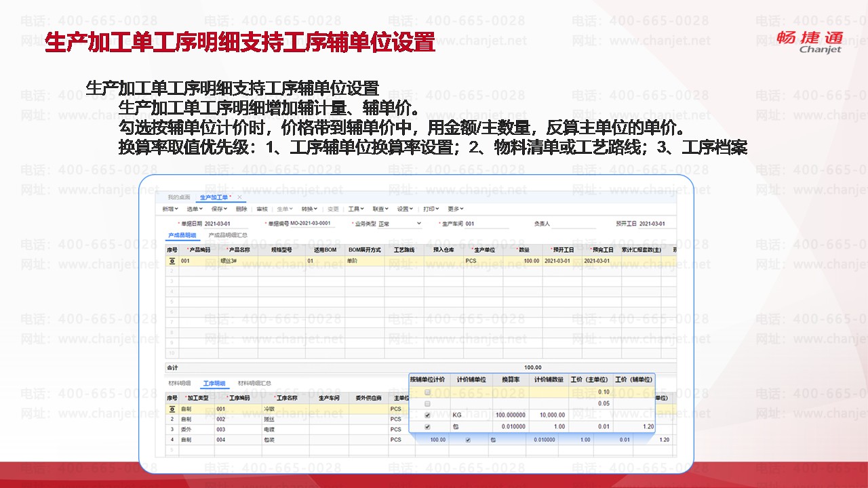Click the row menu icon beside 冷镦
This screenshot has height=488, width=868.
(172, 409)
